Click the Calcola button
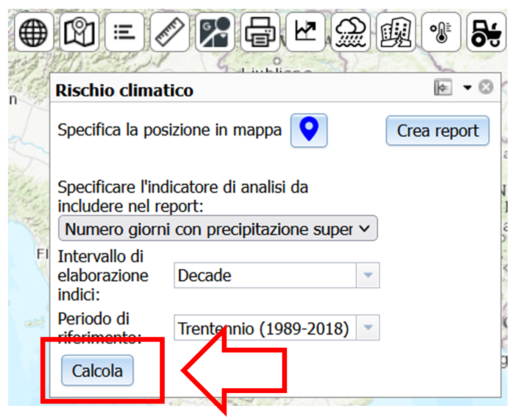This screenshot has width=512, height=420. 97,371
